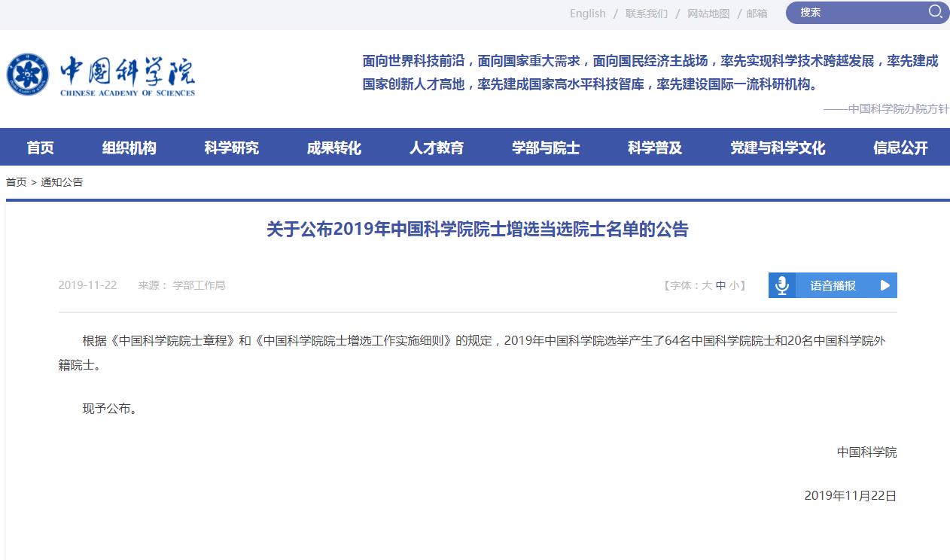Screen dimensions: 950x560
Task: Select 人才教育 in navigation bar
Action: [x=437, y=148]
